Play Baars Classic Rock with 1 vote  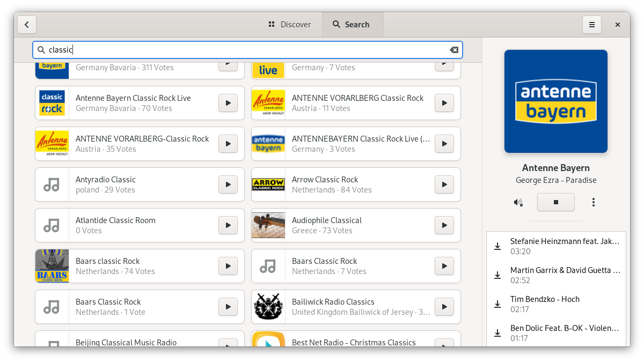pos(228,307)
